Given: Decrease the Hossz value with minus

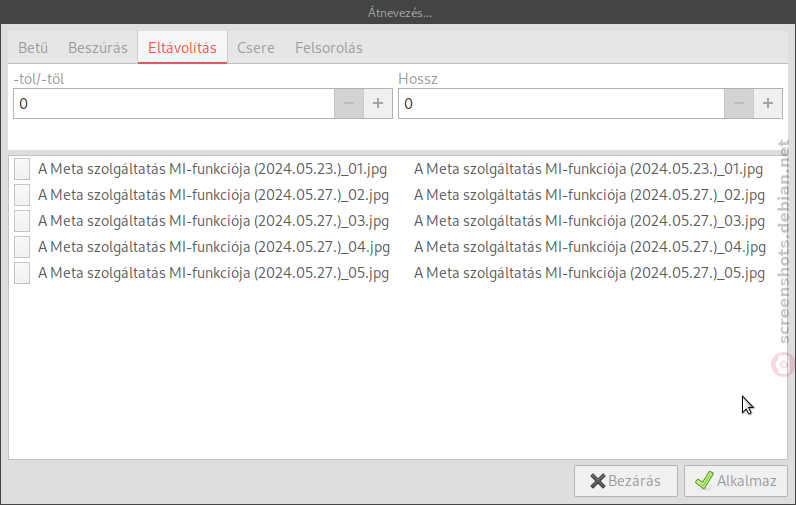Looking at the screenshot, I should pyautogui.click(x=739, y=104).
